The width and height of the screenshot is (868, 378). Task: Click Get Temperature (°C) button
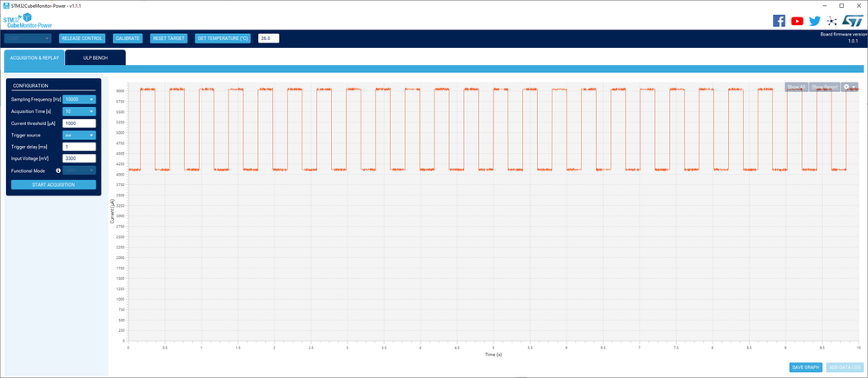click(223, 38)
